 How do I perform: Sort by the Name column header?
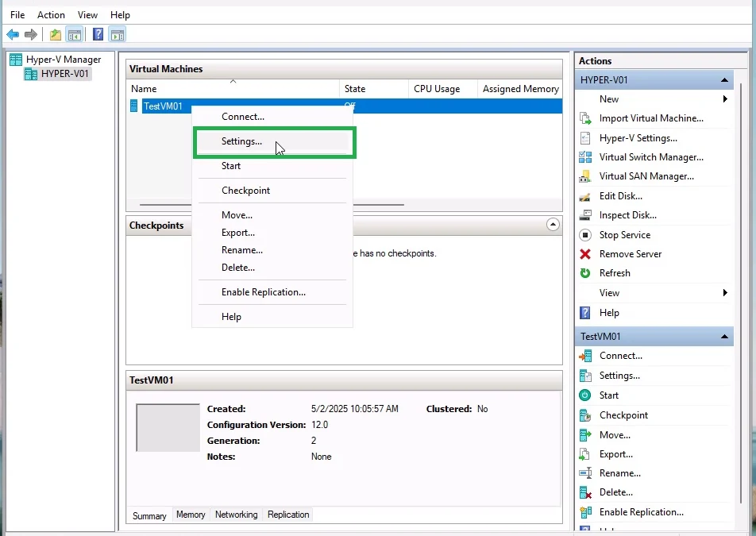click(x=233, y=89)
